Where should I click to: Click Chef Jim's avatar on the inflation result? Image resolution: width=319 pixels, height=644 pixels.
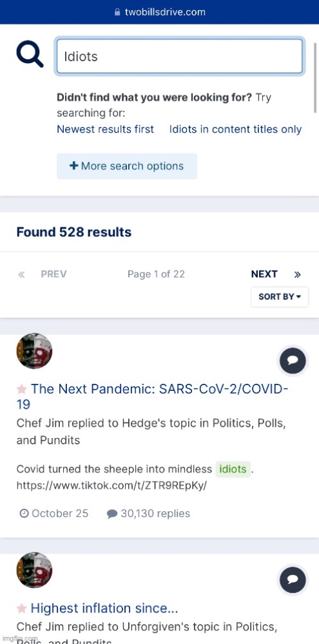tap(35, 570)
